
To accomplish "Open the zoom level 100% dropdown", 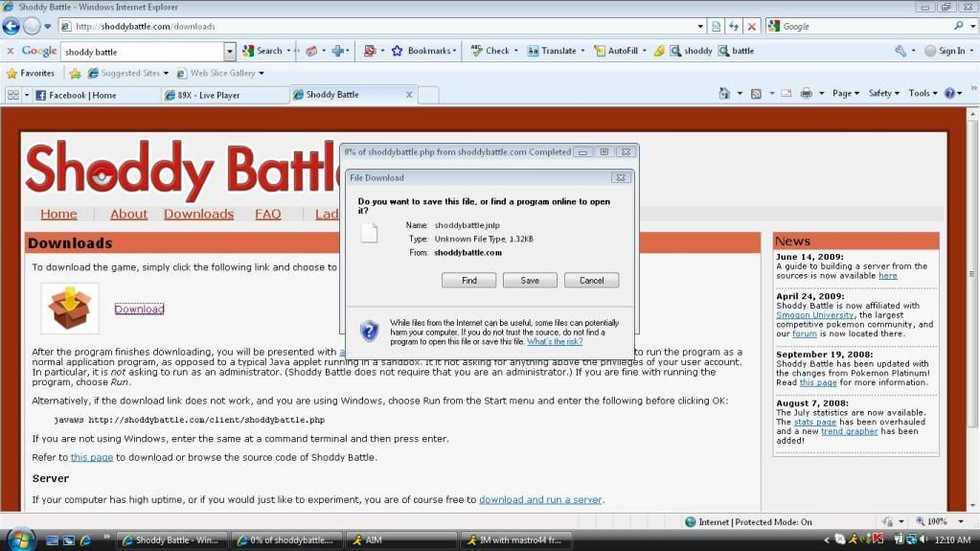I will click(961, 521).
